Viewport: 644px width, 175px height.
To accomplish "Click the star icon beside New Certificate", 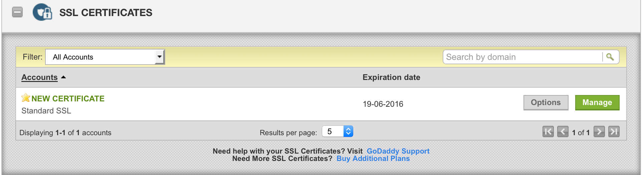I will tap(26, 98).
